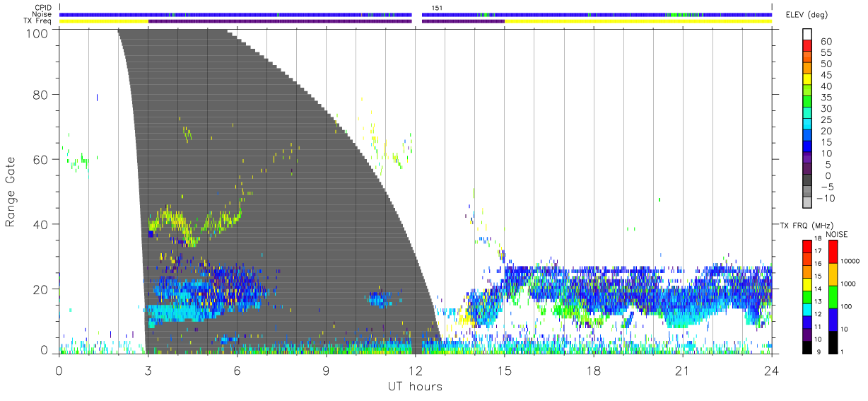Click the '24' tick on UT hours axis

click(x=771, y=370)
